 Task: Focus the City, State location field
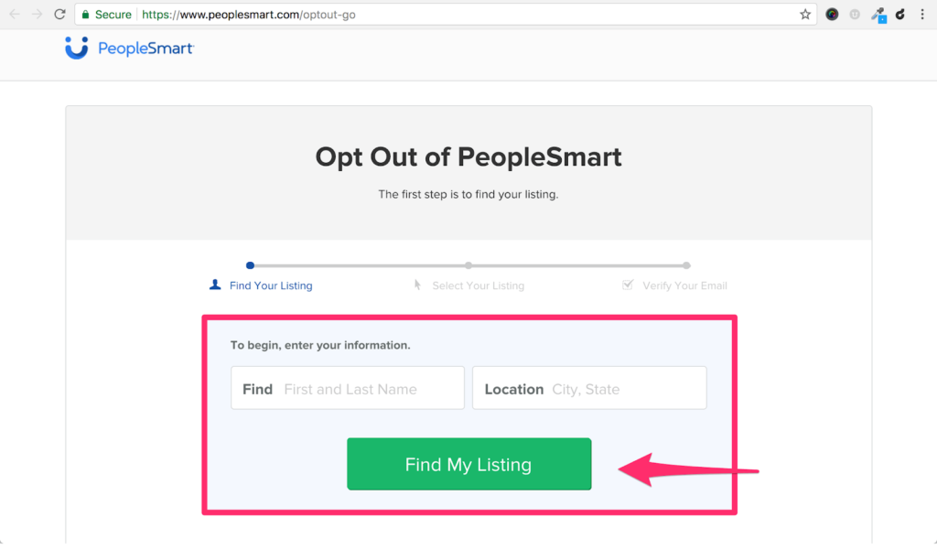point(590,388)
